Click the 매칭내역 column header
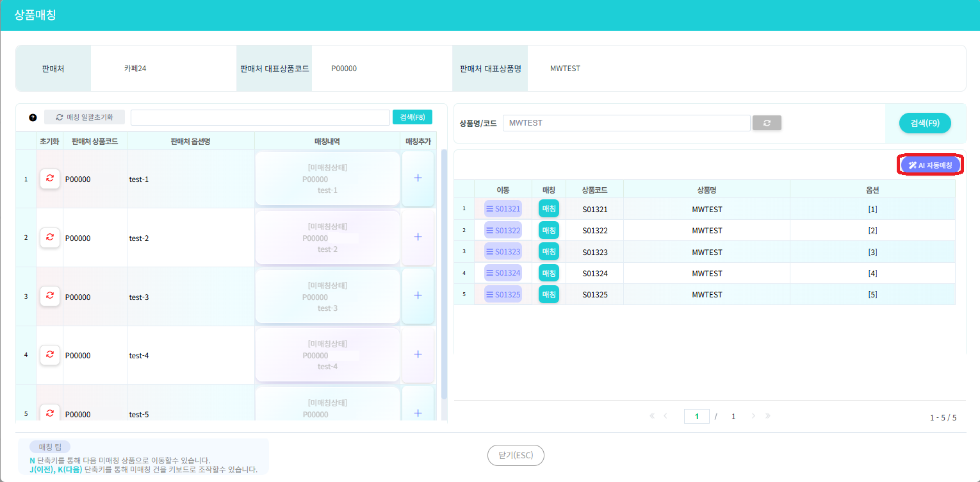The width and height of the screenshot is (980, 482). [x=327, y=141]
